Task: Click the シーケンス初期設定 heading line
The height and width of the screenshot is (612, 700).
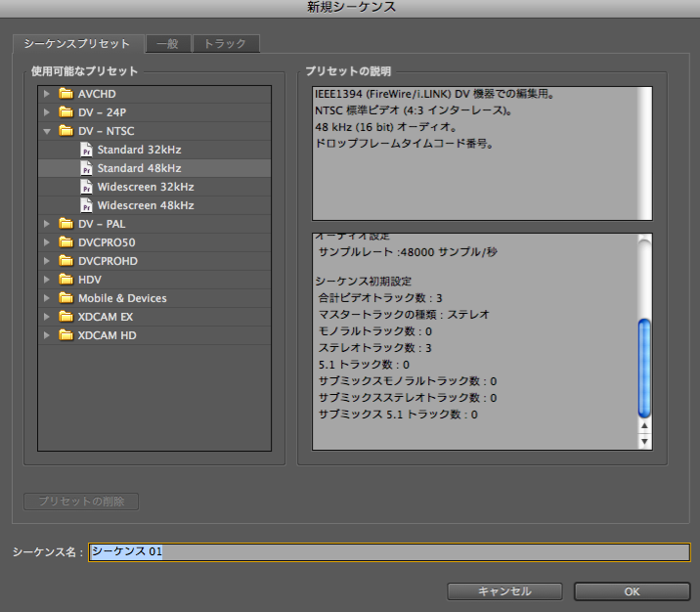Action: 363,282
